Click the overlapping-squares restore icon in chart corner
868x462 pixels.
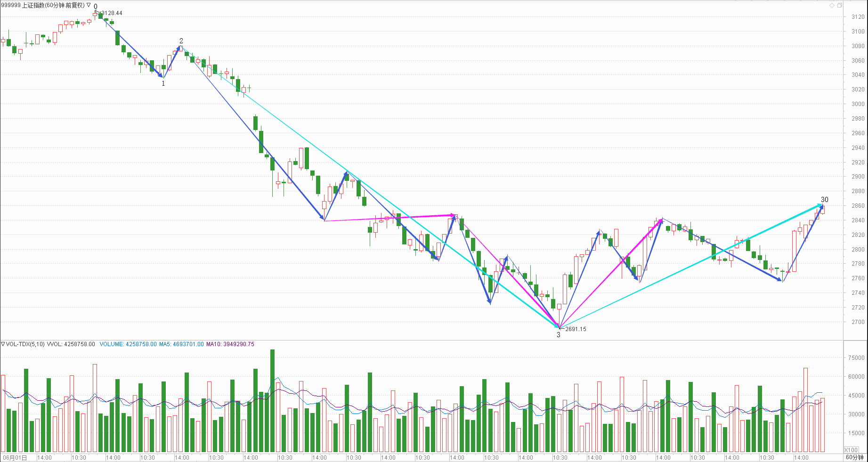(x=839, y=5)
